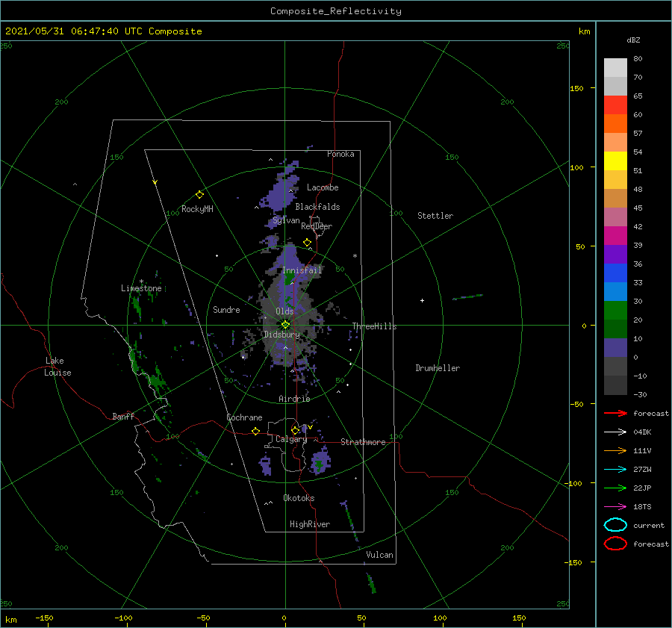672x628 pixels.
Task: Click the Olds label
Action: tap(284, 311)
